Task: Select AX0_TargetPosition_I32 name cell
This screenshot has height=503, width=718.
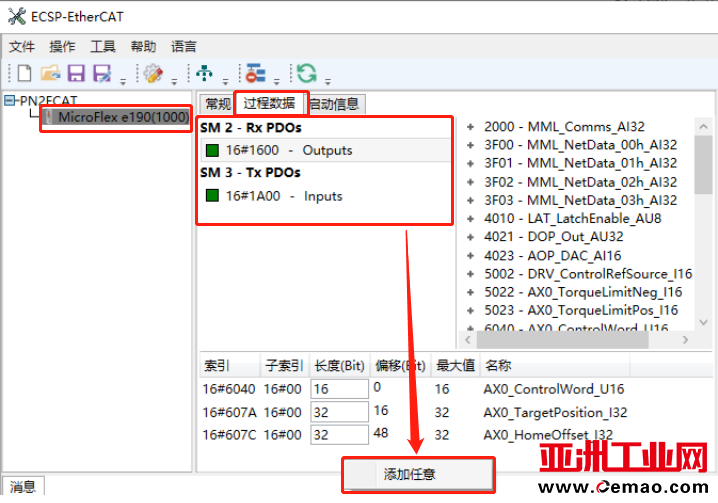Action: click(555, 412)
